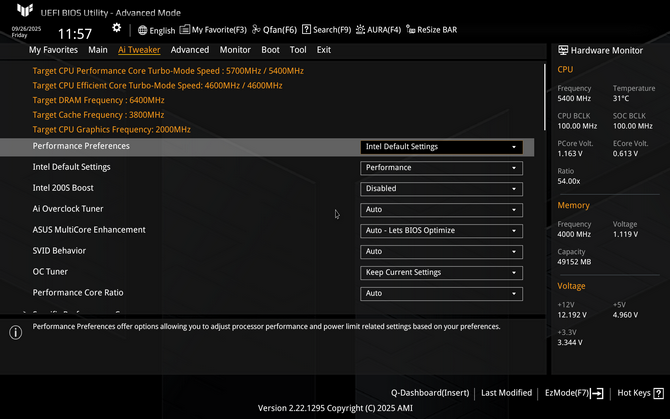Select the Performance Preferences row label

tap(81, 146)
